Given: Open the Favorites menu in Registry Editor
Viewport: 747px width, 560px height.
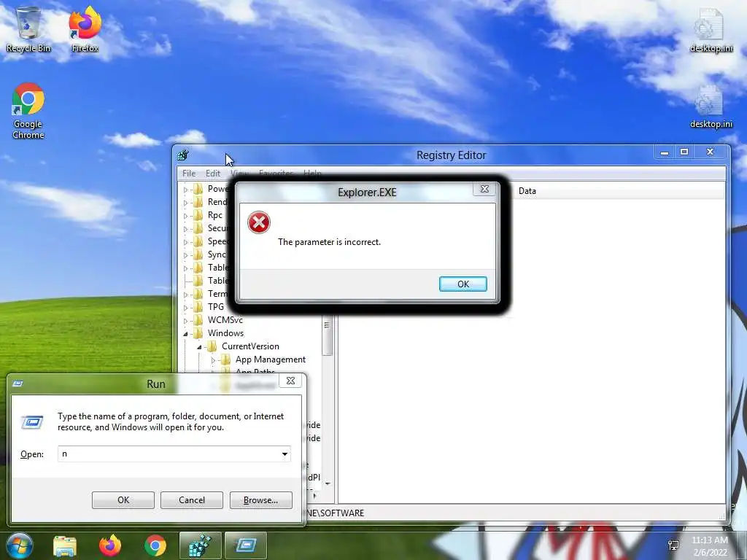Looking at the screenshot, I should (276, 174).
